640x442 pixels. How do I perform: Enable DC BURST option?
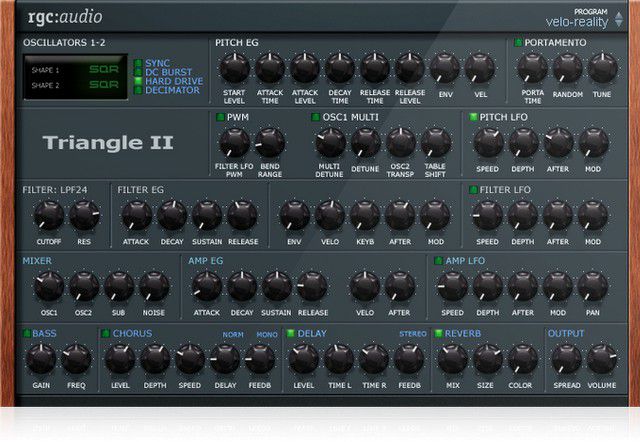(x=138, y=72)
